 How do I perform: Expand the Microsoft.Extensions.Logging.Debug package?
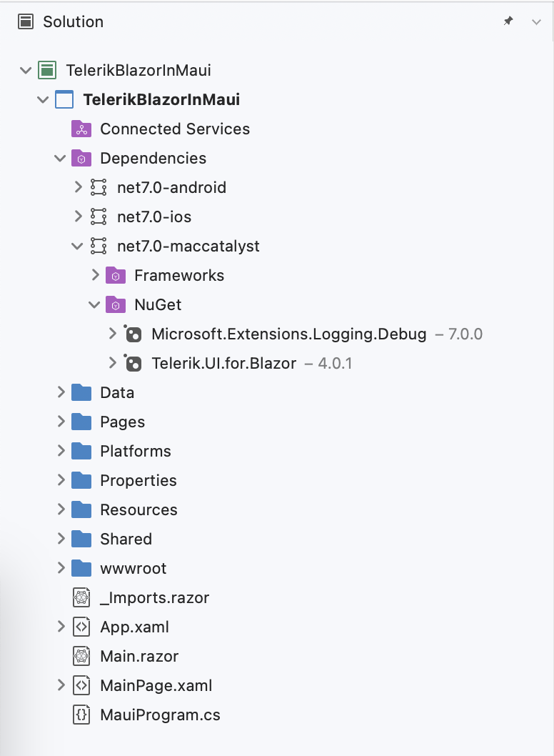click(112, 333)
